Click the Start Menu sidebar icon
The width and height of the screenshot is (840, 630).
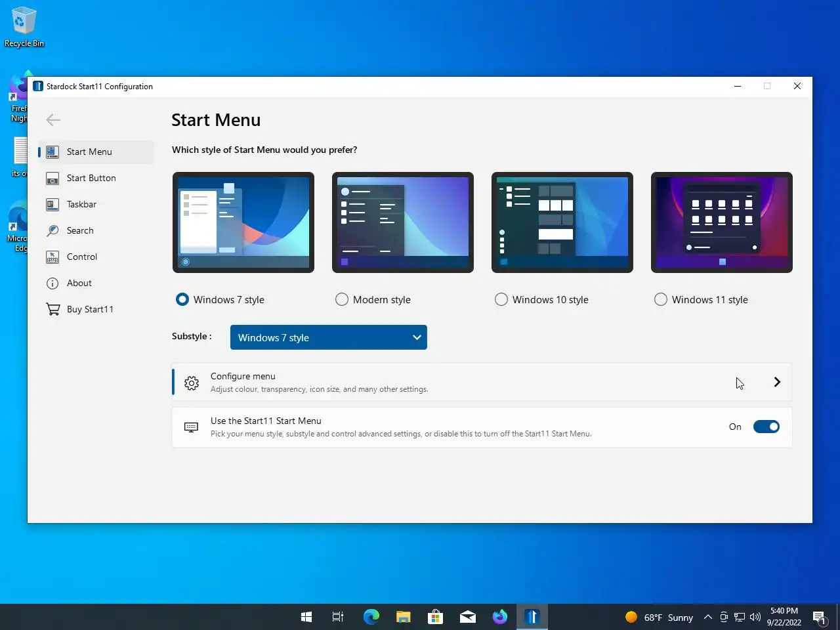[x=52, y=152]
